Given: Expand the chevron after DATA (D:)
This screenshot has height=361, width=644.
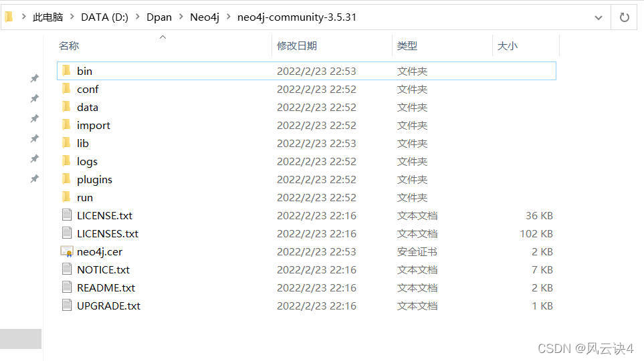Looking at the screenshot, I should (x=138, y=17).
